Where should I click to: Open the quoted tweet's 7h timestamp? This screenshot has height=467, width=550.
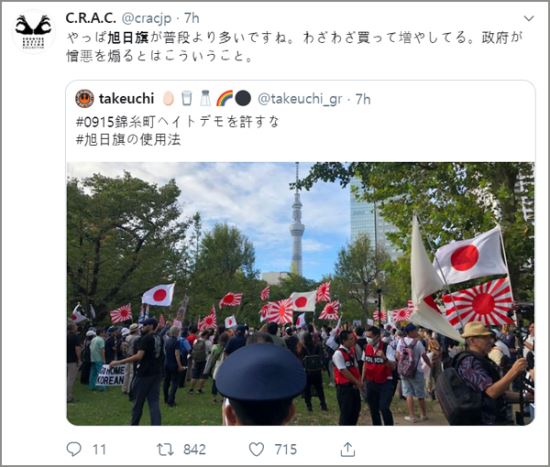pyautogui.click(x=363, y=99)
